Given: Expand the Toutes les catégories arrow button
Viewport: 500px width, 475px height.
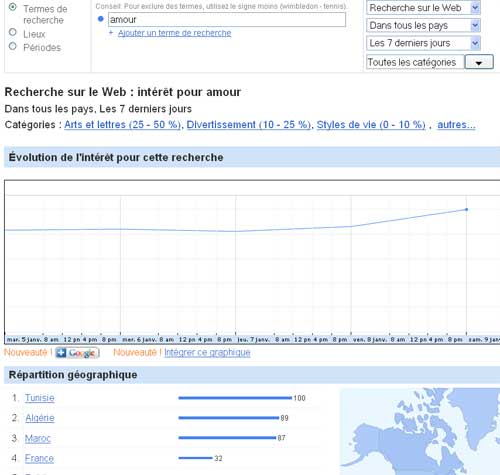Looking at the screenshot, I should pos(479,62).
